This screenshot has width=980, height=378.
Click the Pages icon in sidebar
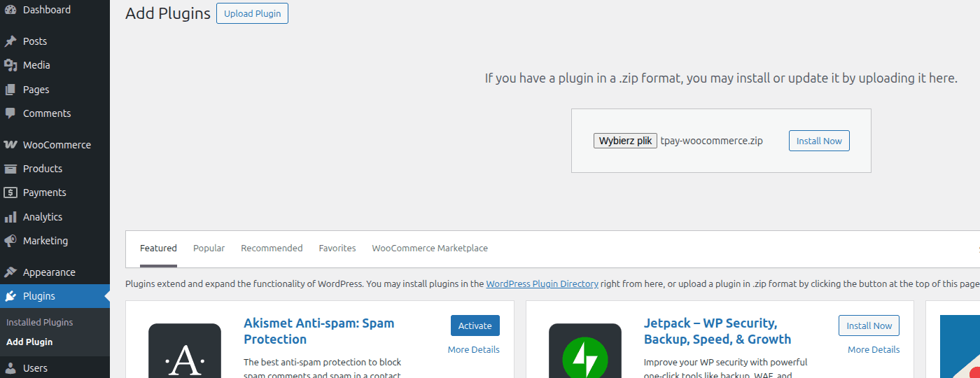point(10,90)
